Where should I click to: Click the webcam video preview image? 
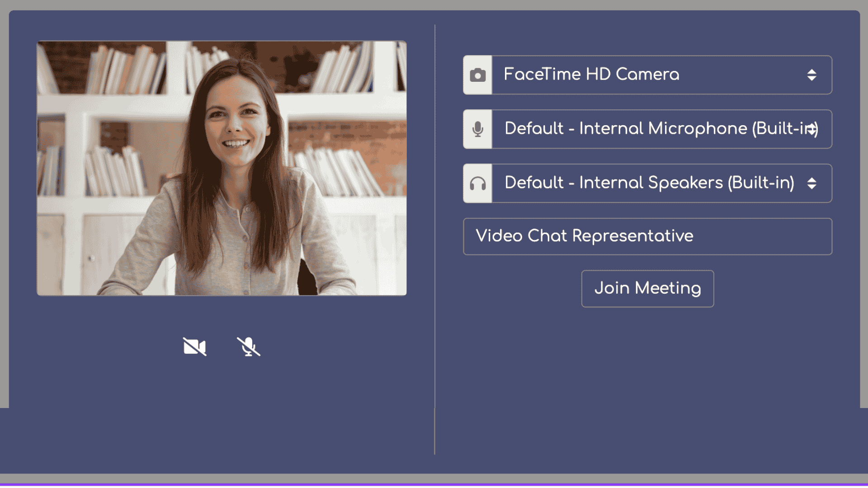[x=222, y=168]
